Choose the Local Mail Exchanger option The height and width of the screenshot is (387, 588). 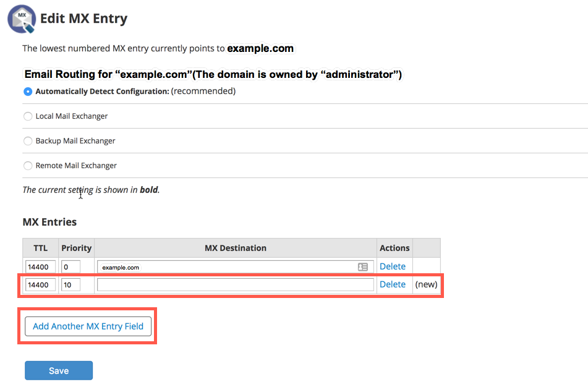(x=28, y=116)
